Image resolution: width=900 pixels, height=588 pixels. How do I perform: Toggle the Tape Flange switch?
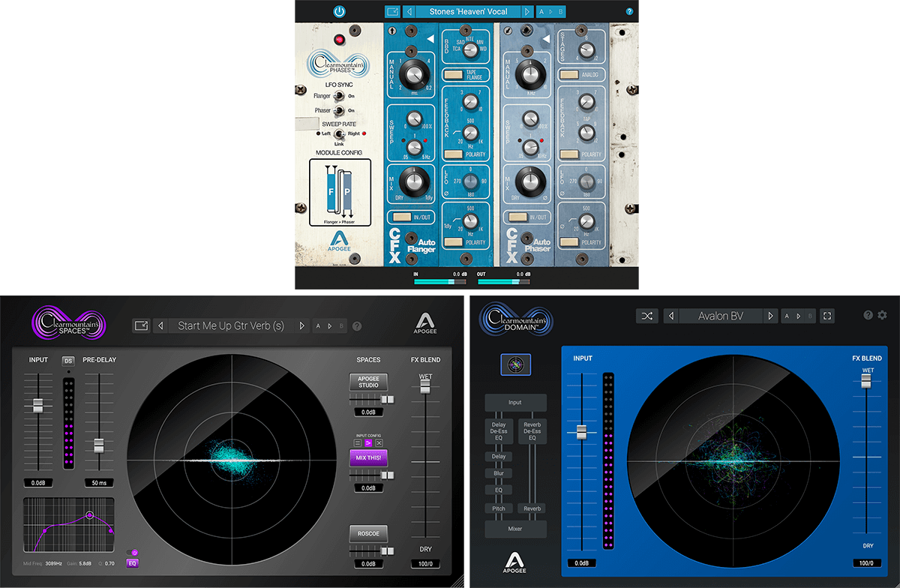(x=453, y=75)
